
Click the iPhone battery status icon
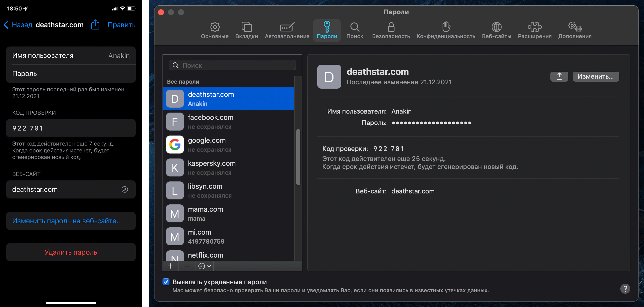pyautogui.click(x=131, y=8)
